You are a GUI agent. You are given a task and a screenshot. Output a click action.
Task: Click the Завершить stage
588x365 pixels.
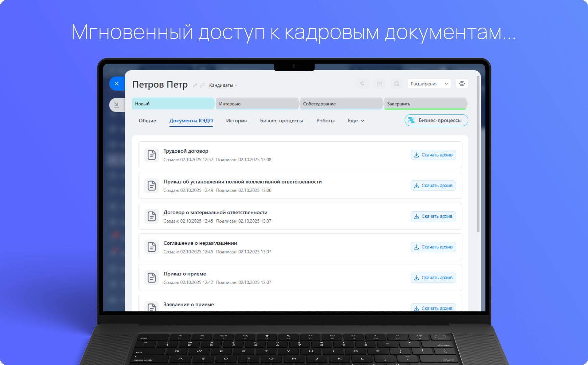(426, 104)
